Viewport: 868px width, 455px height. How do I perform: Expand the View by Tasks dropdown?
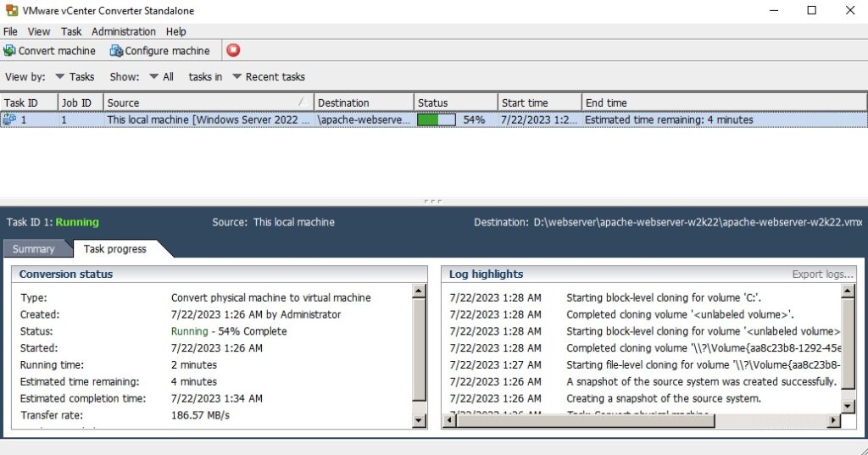coord(75,77)
